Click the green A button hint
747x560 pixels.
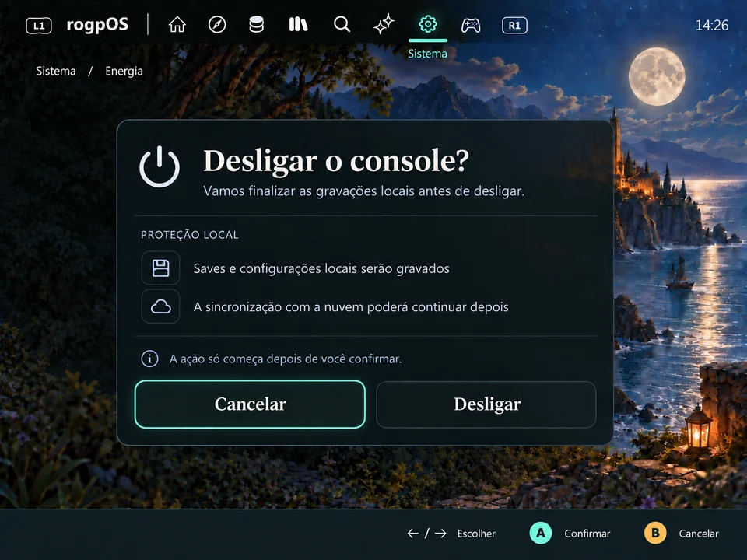pos(541,533)
